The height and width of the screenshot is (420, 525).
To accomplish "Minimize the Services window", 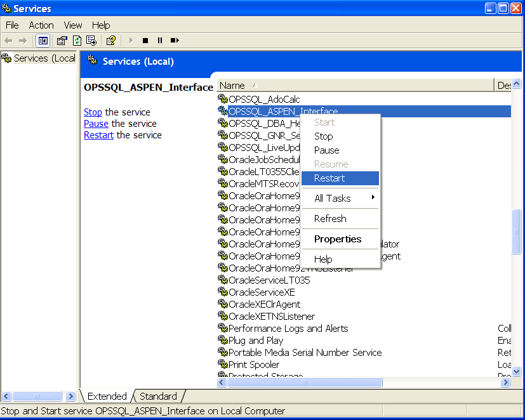I will tap(491, 8).
